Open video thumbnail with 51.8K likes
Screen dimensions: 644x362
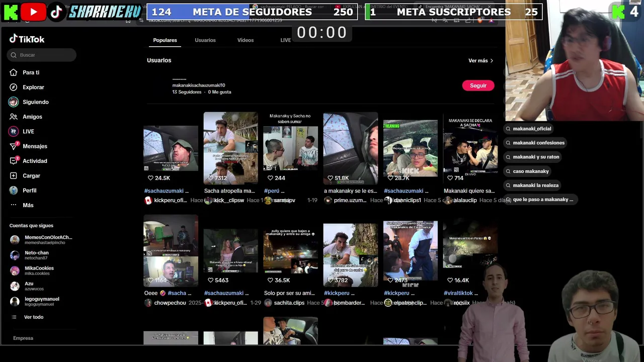coord(350,148)
